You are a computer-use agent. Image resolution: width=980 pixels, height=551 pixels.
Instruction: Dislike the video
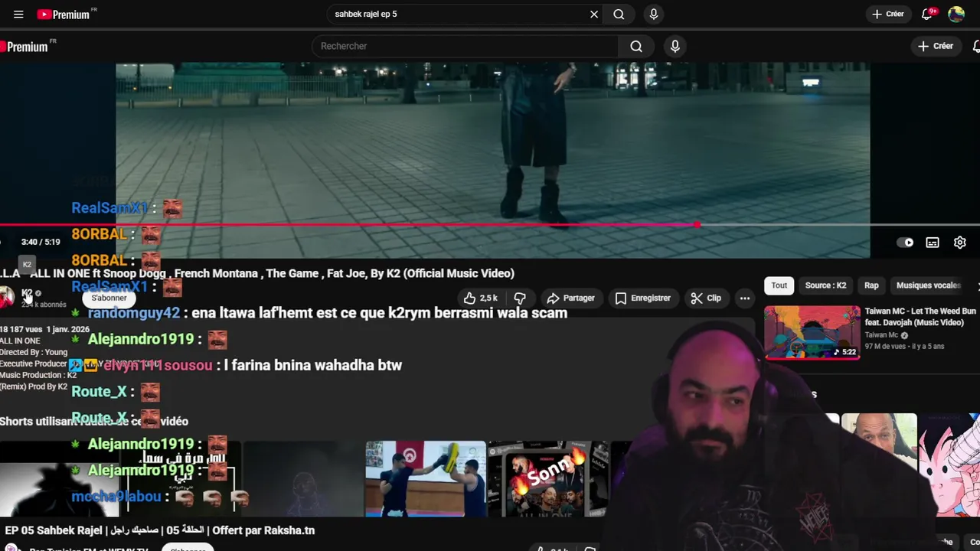pos(520,298)
